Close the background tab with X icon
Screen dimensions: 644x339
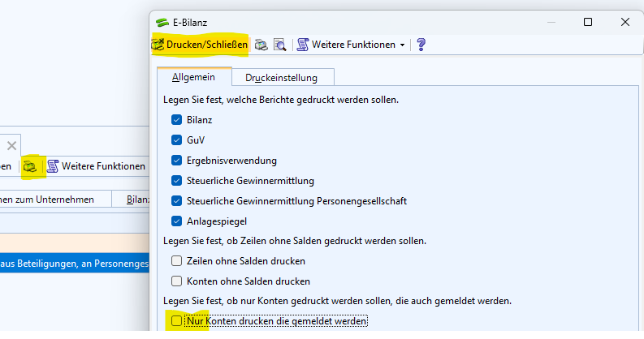pos(11,146)
